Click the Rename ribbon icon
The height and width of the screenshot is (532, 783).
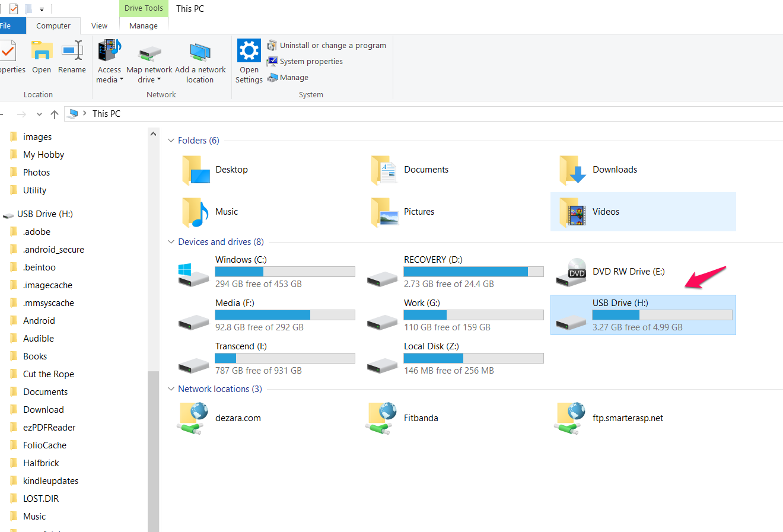pyautogui.click(x=72, y=51)
